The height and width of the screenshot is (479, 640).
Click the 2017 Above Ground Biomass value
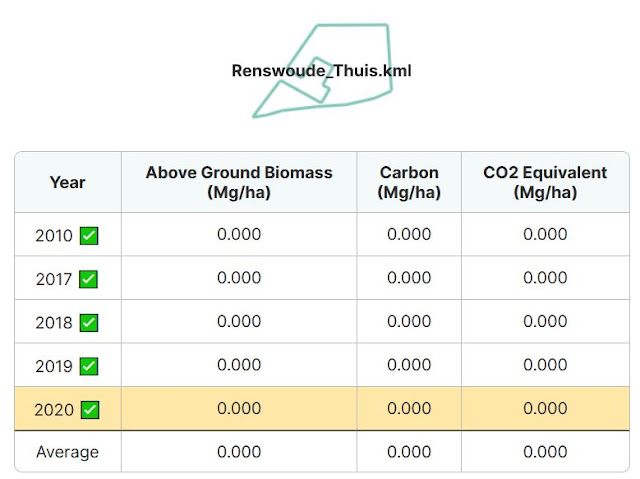239,278
